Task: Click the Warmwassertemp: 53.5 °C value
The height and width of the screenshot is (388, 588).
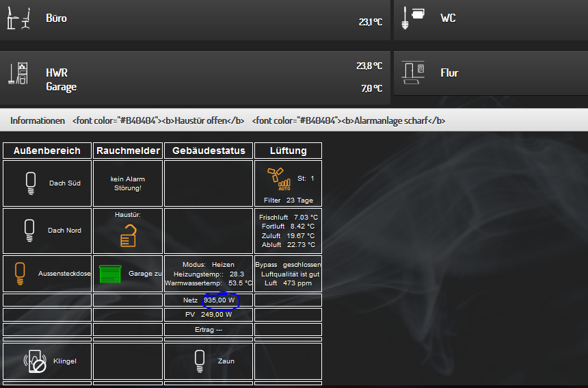Action: [209, 283]
